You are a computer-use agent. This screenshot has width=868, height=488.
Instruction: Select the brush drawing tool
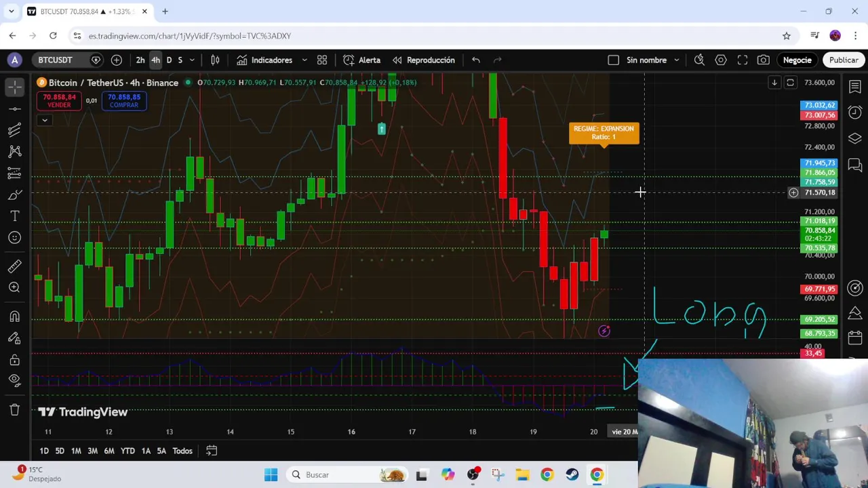[14, 195]
